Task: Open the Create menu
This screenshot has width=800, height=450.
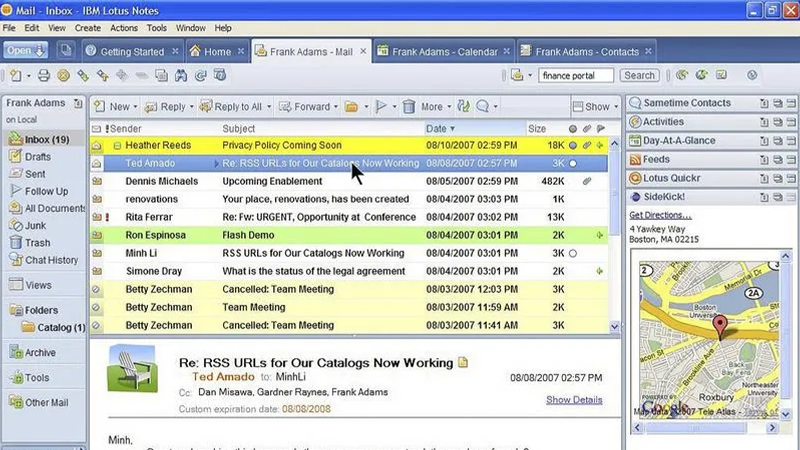Action: click(88, 28)
